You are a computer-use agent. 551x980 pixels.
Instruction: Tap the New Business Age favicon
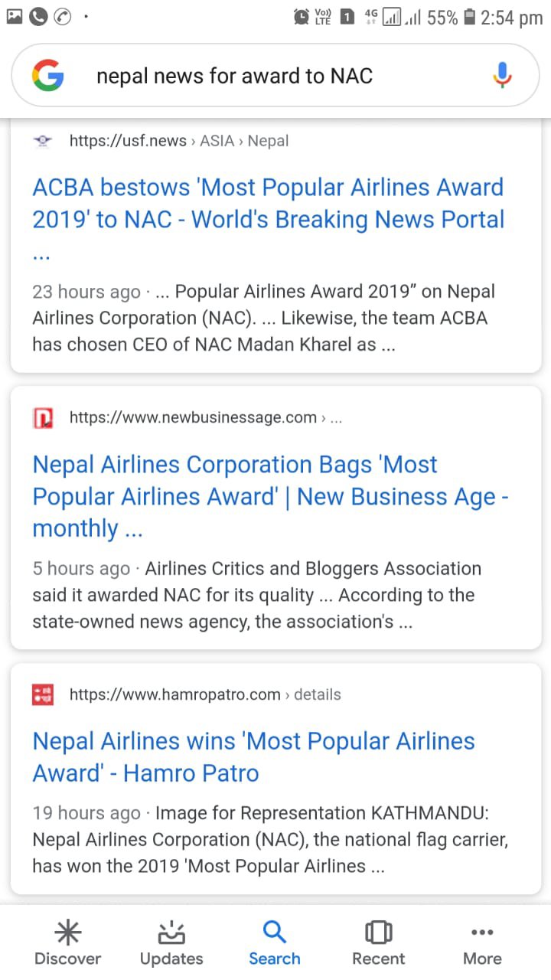[43, 418]
